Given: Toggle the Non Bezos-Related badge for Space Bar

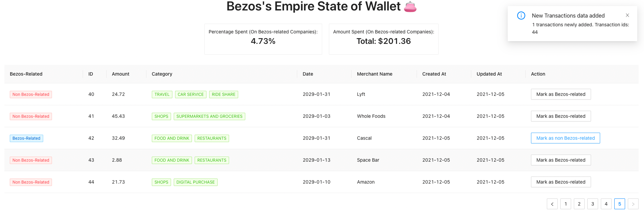Looking at the screenshot, I should (x=31, y=160).
